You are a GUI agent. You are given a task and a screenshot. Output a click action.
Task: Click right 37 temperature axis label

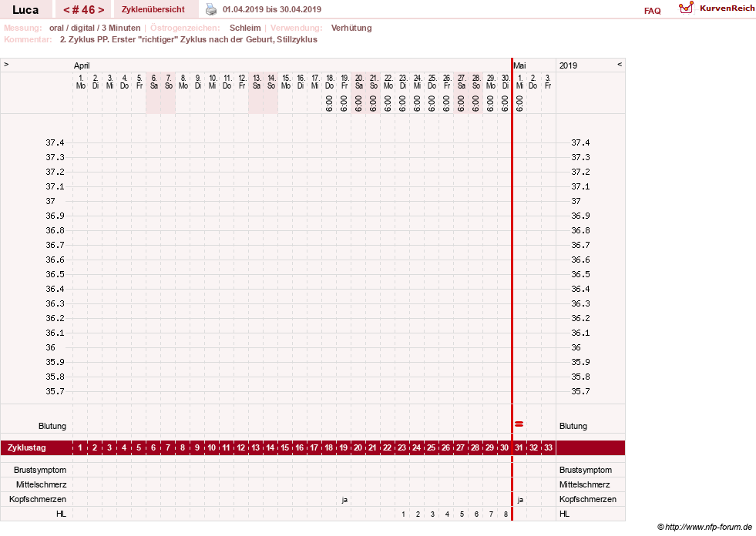click(576, 201)
